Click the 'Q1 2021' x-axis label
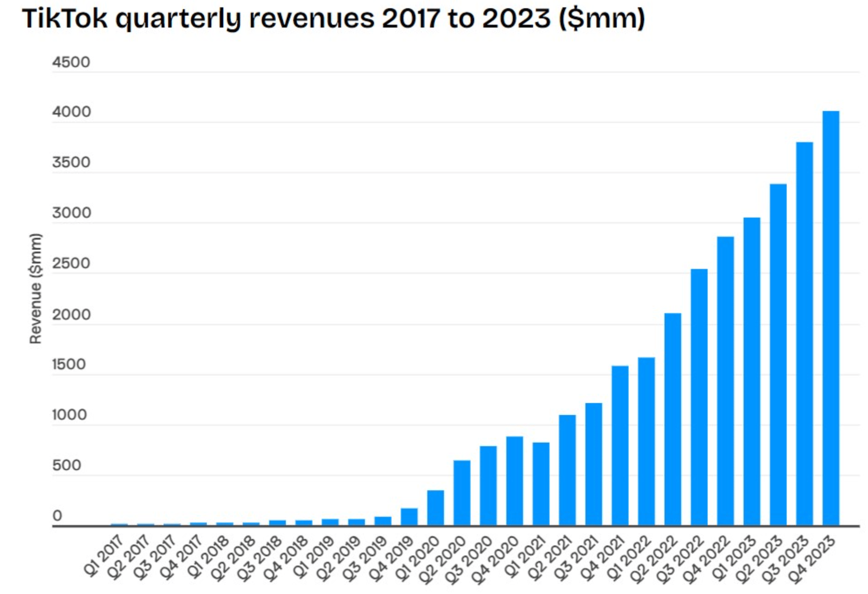The height and width of the screenshot is (594, 868). [x=526, y=556]
